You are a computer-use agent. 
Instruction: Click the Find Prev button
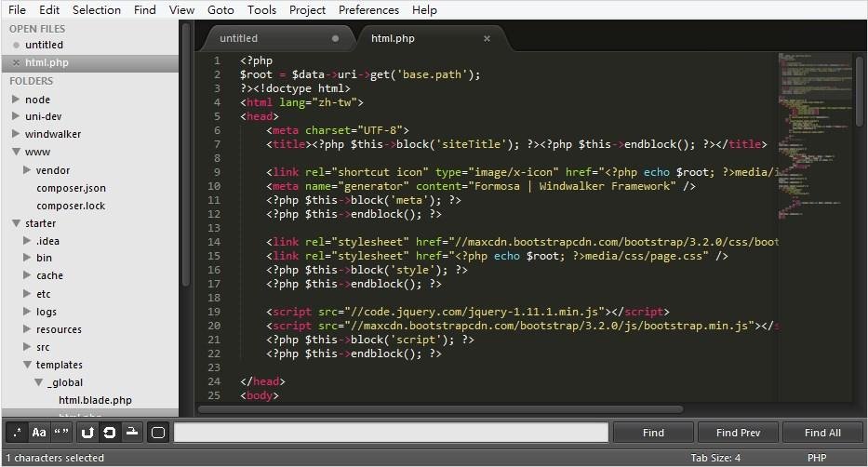click(x=738, y=433)
